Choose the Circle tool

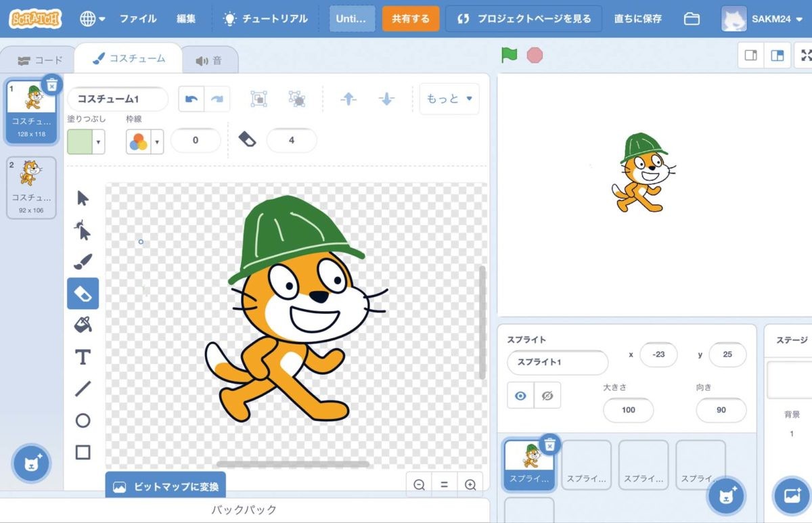coord(83,421)
